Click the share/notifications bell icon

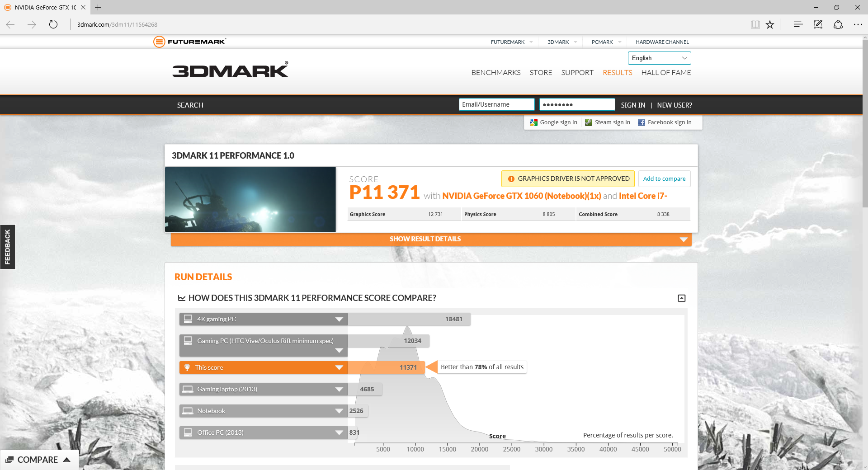pos(838,24)
